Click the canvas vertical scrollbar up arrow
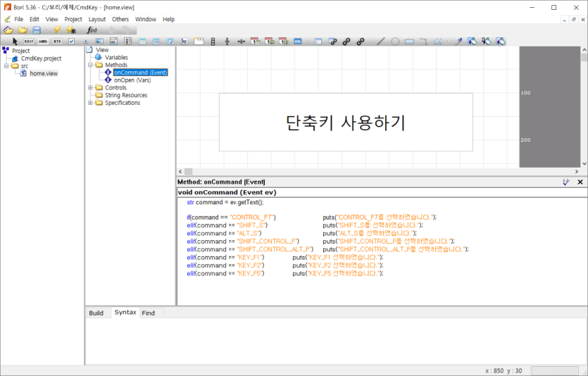Image resolution: width=588 pixels, height=376 pixels. click(584, 49)
